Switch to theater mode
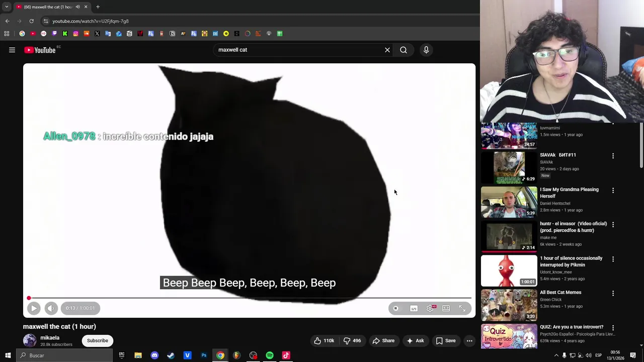 coord(446,309)
